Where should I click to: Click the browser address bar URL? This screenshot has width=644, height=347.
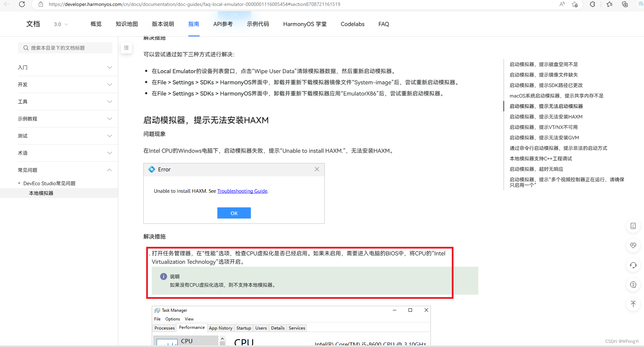(194, 4)
